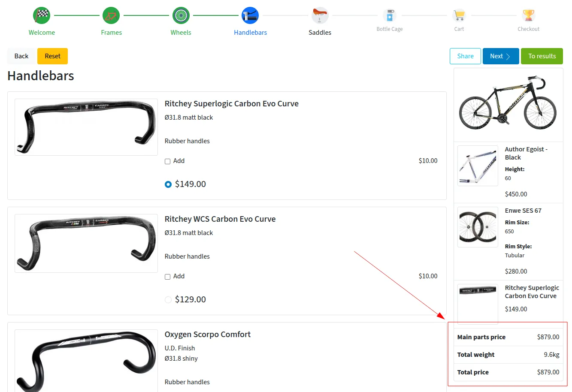
Task: Open the Frames step label
Action: tap(111, 33)
